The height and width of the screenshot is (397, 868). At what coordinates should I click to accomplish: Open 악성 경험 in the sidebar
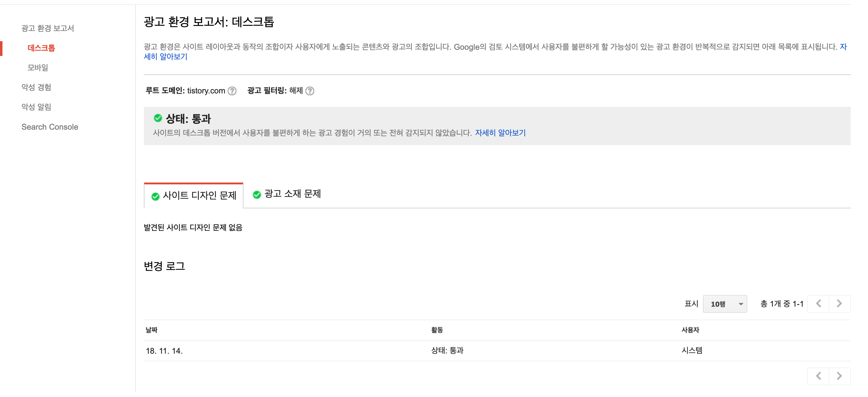click(x=36, y=87)
